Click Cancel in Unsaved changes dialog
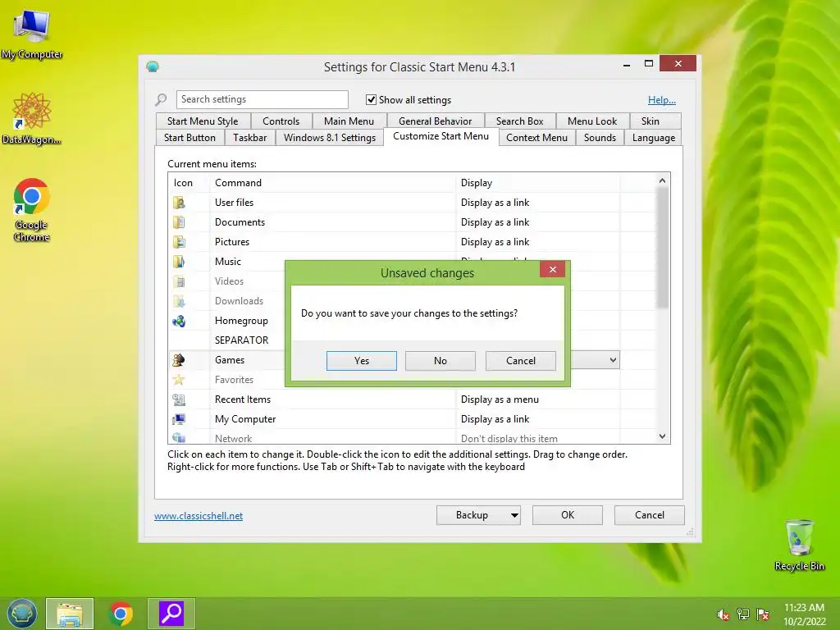The image size is (840, 630). coord(521,361)
